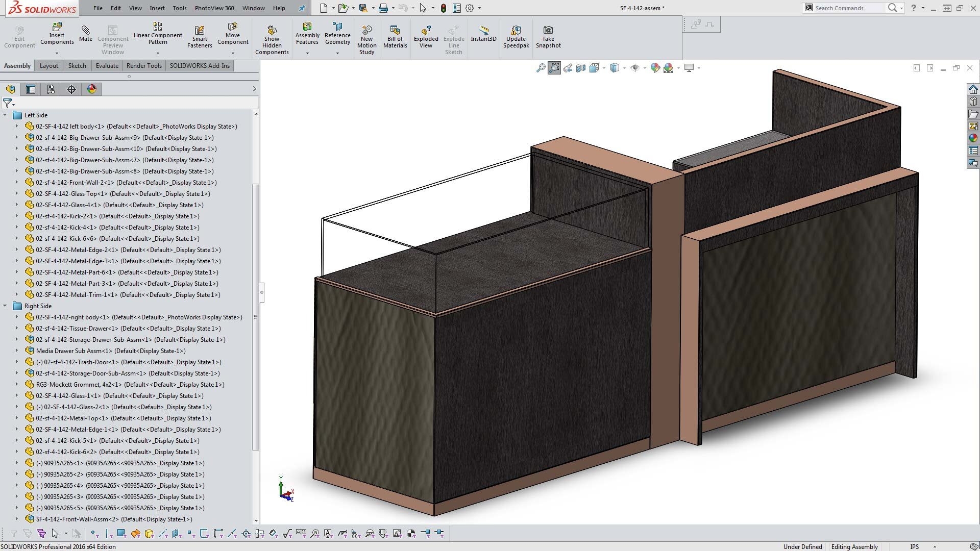
Task: Open Appearances task pane icon
Action: [x=973, y=138]
